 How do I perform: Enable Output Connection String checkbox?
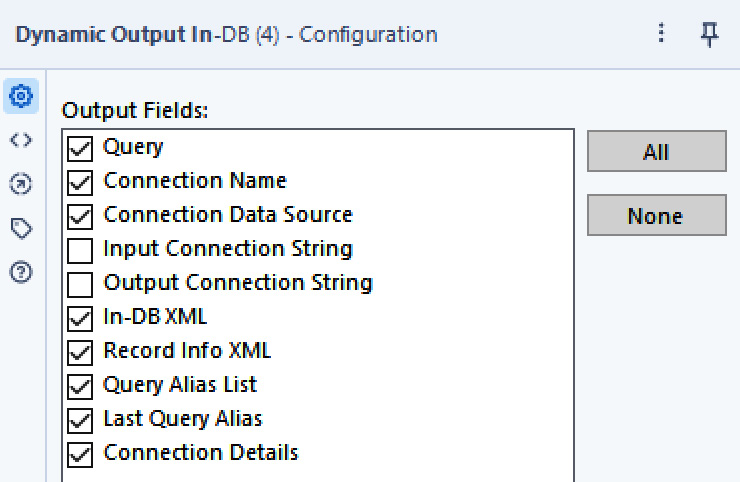[x=80, y=285]
